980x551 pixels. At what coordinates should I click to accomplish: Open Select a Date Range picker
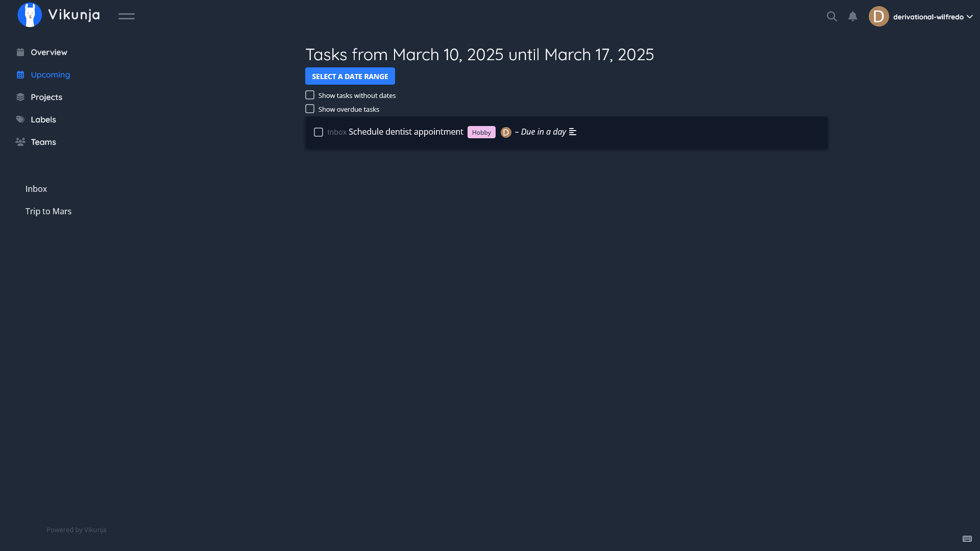(x=350, y=76)
